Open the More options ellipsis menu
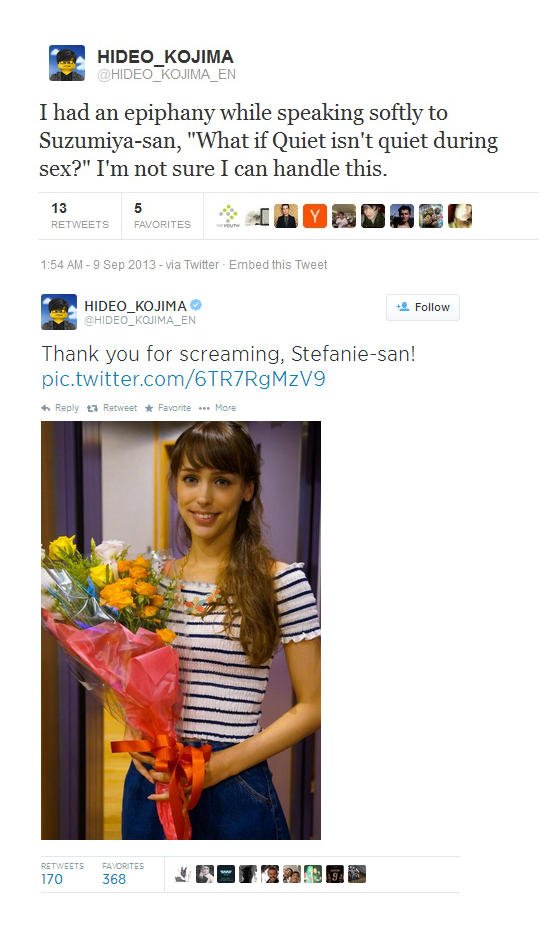The width and height of the screenshot is (555, 941). [x=204, y=408]
